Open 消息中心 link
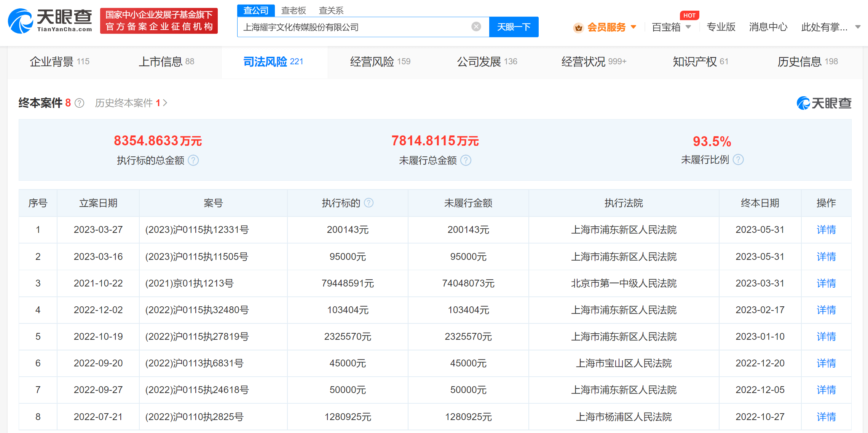Viewport: 868px width, 433px height. click(x=768, y=27)
